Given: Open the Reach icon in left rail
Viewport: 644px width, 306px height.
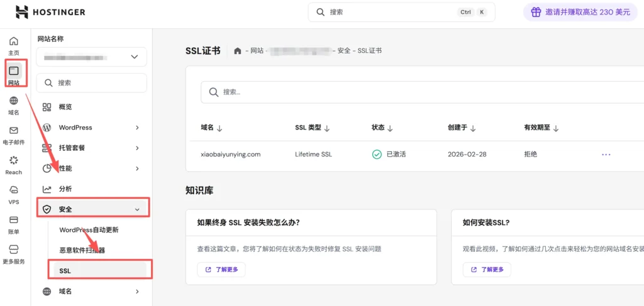Looking at the screenshot, I should (x=14, y=160).
